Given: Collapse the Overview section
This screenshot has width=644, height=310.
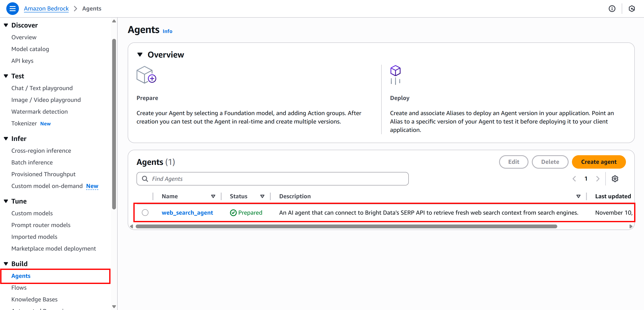Looking at the screenshot, I should [x=140, y=54].
